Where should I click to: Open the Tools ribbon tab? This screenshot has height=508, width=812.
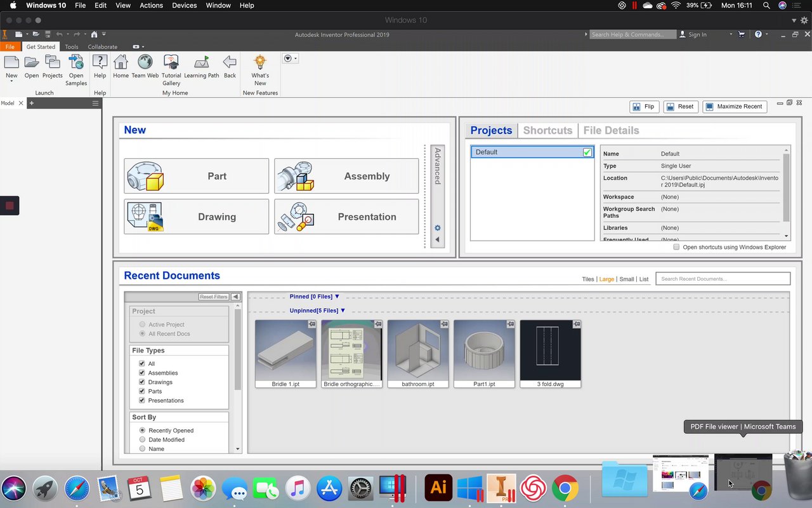coord(72,47)
